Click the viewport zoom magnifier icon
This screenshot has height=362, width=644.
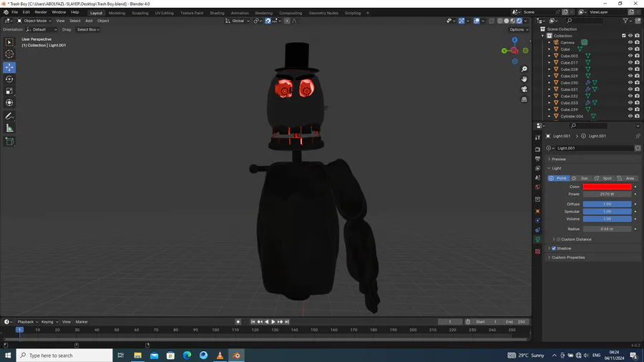524,69
